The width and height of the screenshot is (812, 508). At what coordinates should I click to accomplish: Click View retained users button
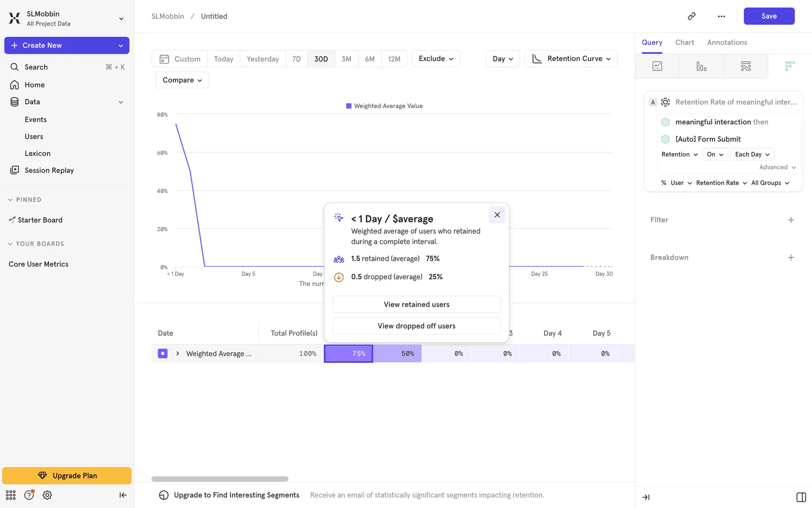(x=416, y=304)
